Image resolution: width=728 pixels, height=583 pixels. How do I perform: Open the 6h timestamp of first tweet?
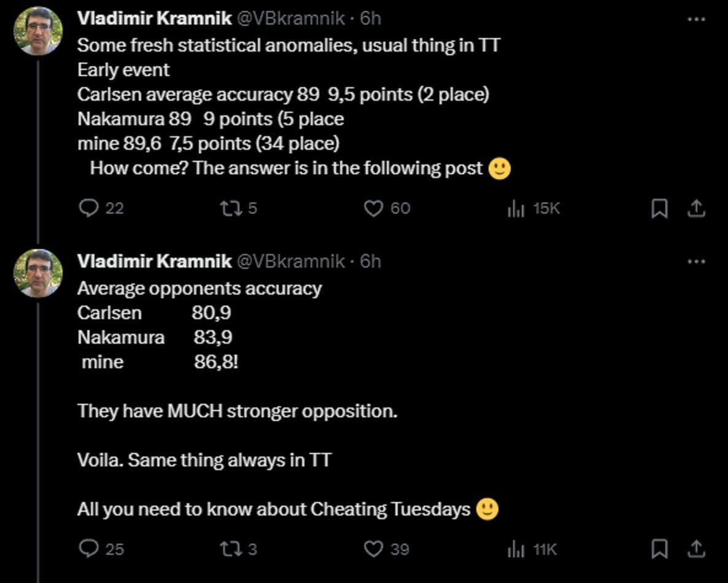click(x=370, y=18)
